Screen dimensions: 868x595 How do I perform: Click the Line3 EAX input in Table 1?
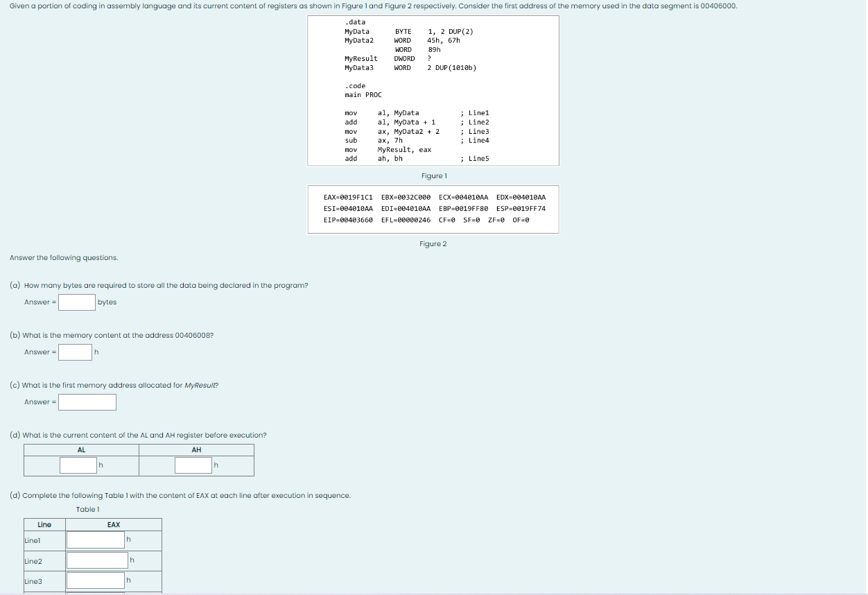point(95,581)
